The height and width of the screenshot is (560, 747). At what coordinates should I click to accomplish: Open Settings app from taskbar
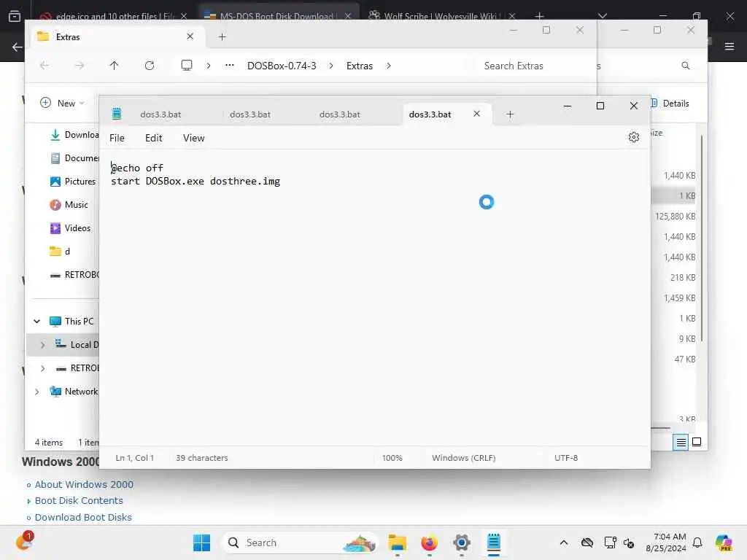462,542
